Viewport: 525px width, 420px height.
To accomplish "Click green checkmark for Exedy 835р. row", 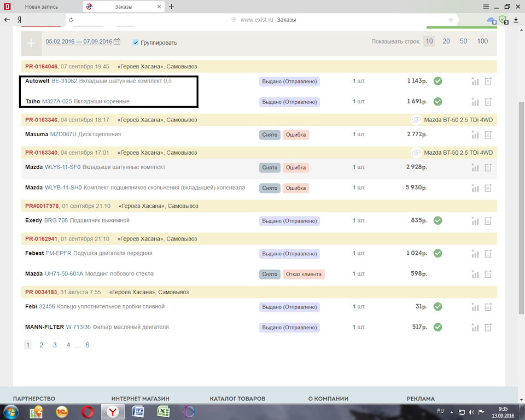I will (x=437, y=220).
